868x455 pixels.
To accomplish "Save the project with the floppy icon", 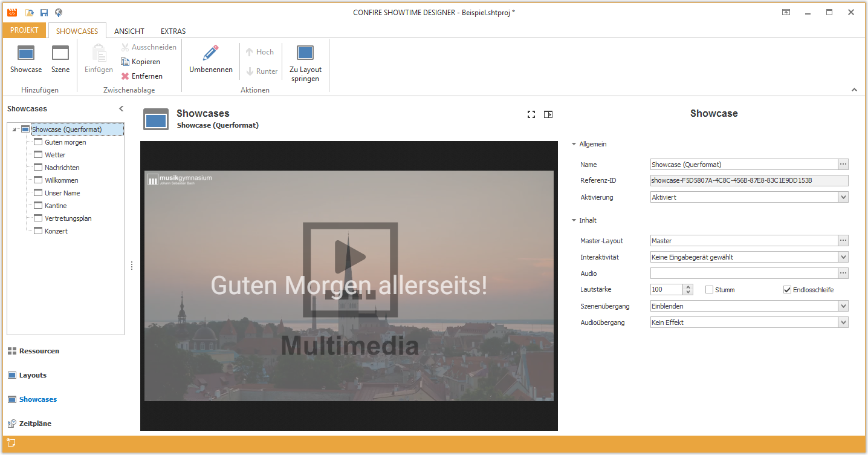I will (x=44, y=12).
